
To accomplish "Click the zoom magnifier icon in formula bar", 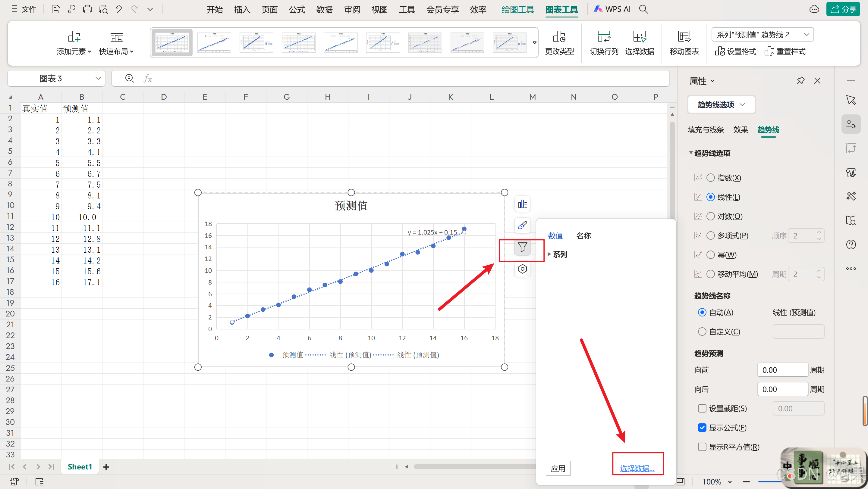I will coord(129,78).
